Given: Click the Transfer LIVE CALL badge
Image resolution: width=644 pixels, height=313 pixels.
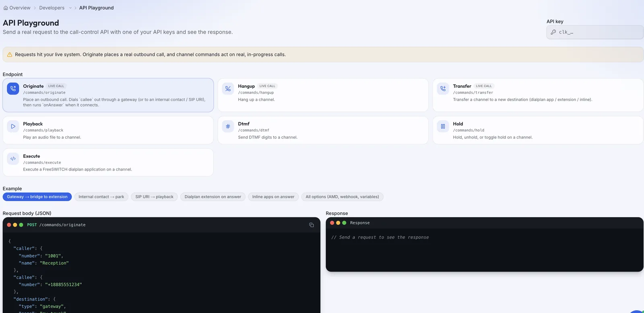Looking at the screenshot, I should point(484,86).
